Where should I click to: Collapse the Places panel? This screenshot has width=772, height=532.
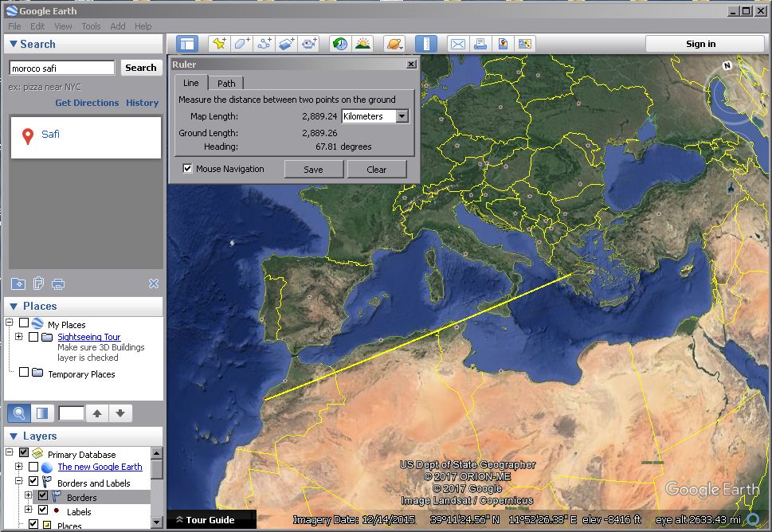pos(14,306)
